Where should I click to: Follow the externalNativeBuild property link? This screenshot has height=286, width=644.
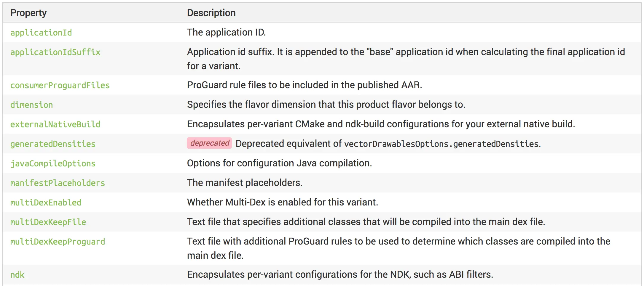pyautogui.click(x=55, y=124)
